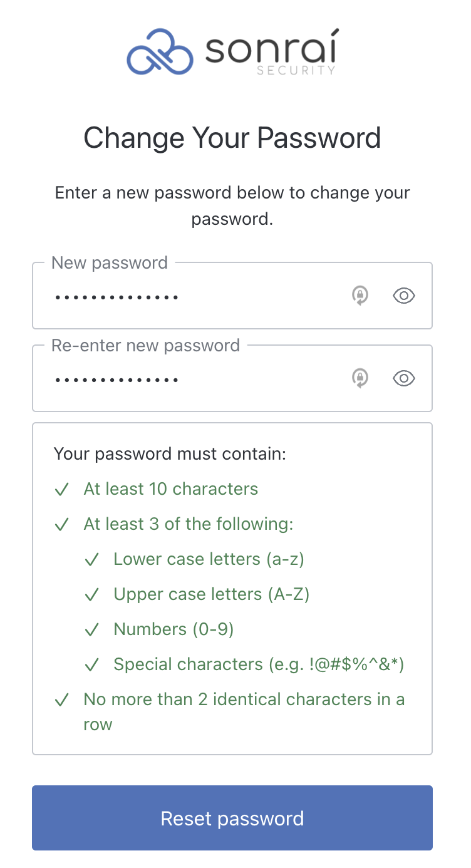Image resolution: width=471 pixels, height=868 pixels.
Task: Click checkmark next to Special characters
Action: tap(91, 665)
